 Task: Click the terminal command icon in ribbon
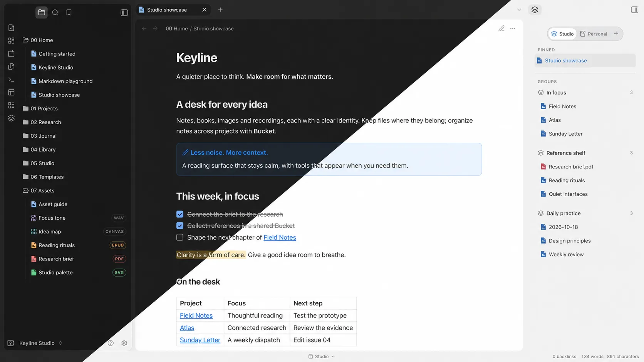coord(11,80)
